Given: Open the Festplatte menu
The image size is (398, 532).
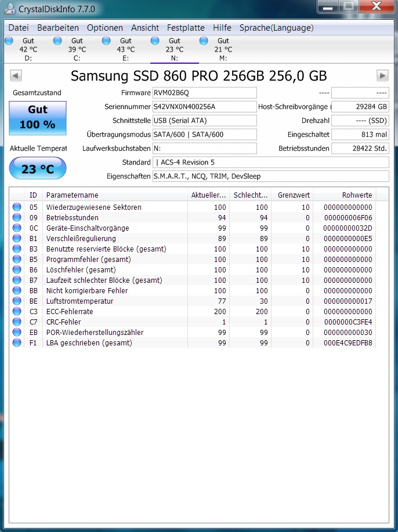Looking at the screenshot, I should [186, 28].
